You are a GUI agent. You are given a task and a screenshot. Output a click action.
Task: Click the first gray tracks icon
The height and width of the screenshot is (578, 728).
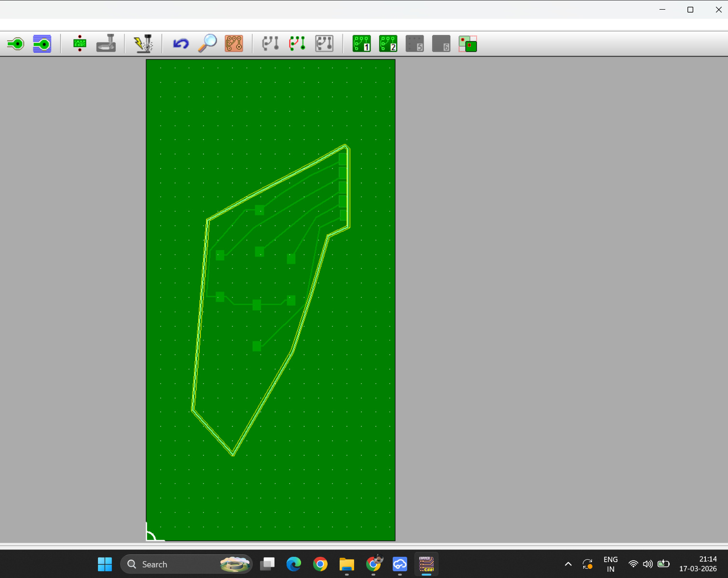click(x=270, y=44)
